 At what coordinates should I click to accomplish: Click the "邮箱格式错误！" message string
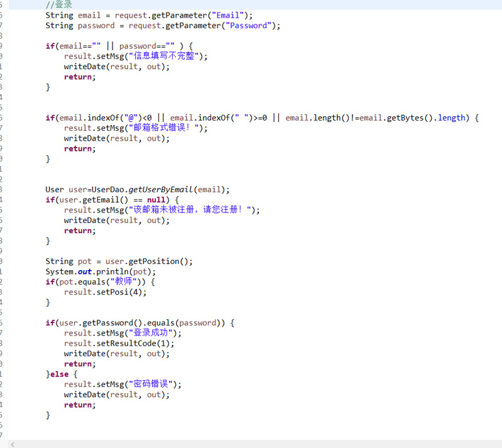[x=164, y=128]
